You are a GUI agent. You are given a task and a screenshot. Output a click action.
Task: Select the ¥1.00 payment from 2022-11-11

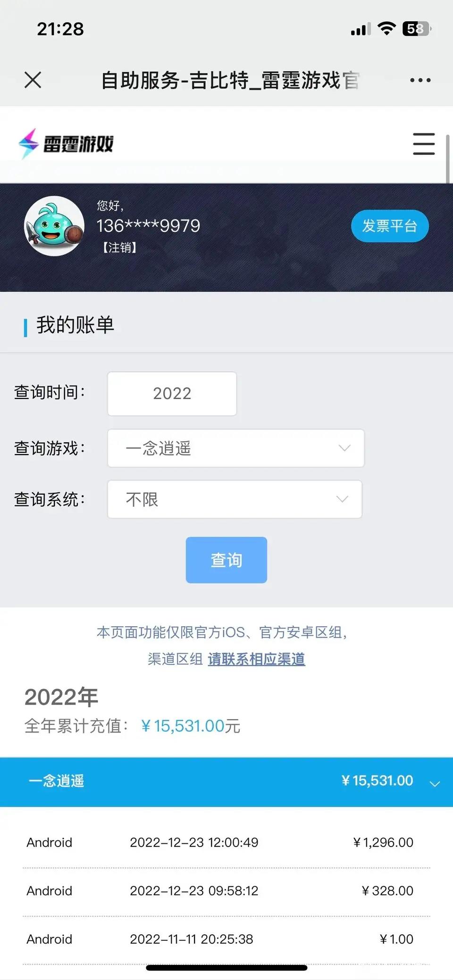click(226, 939)
